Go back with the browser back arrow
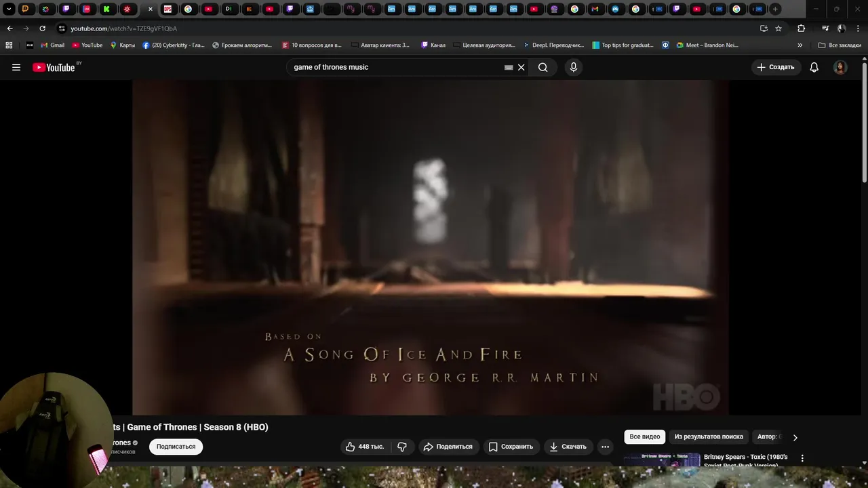This screenshot has width=868, height=488. tap(9, 28)
